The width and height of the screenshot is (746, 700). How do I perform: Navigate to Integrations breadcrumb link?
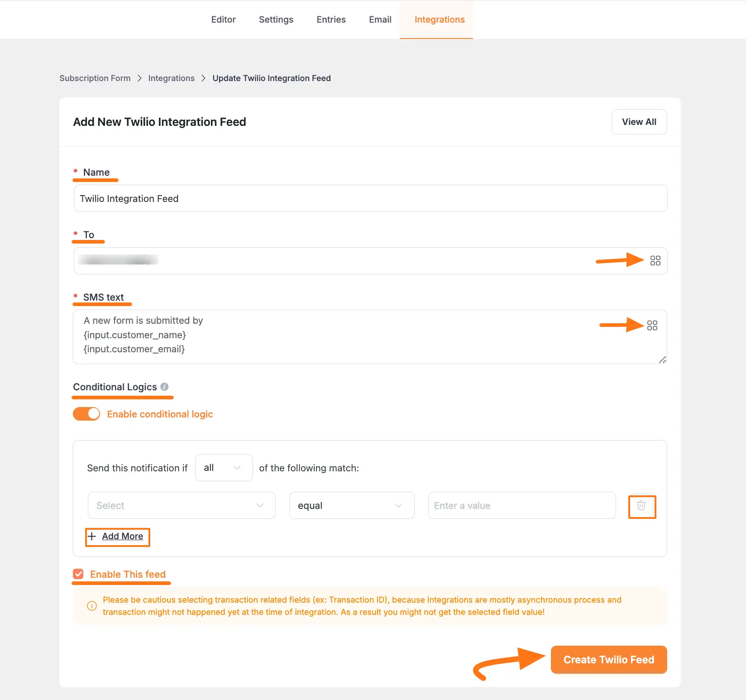click(x=171, y=78)
